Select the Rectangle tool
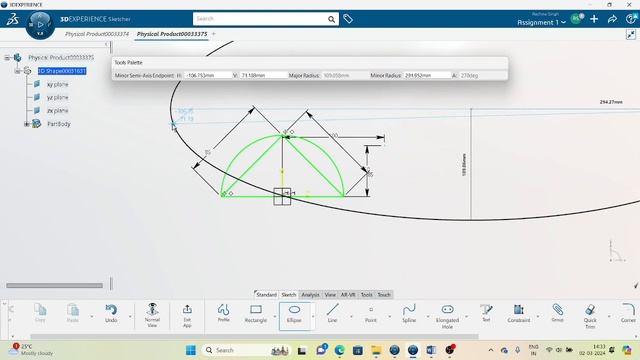Image resolution: width=640 pixels, height=360 pixels. [256, 313]
